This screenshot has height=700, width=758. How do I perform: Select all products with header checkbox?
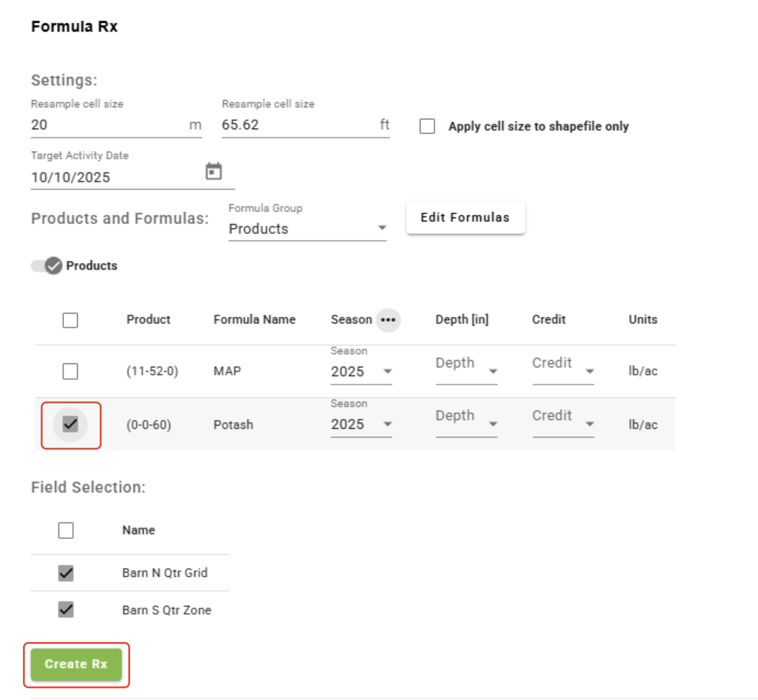pyautogui.click(x=70, y=321)
